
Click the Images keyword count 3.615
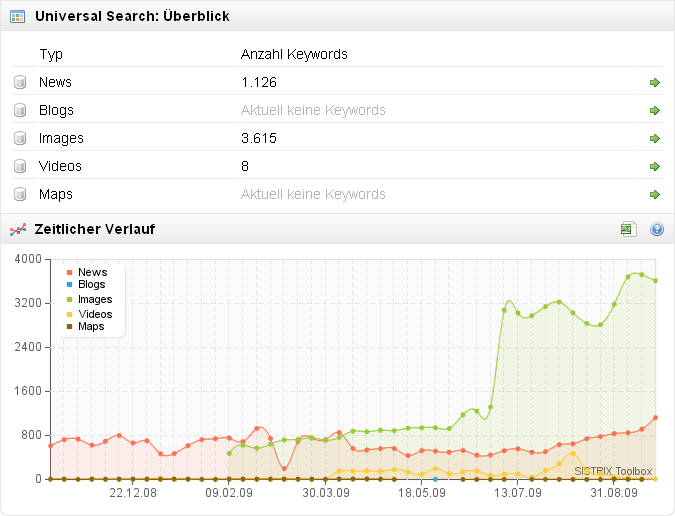tap(259, 138)
